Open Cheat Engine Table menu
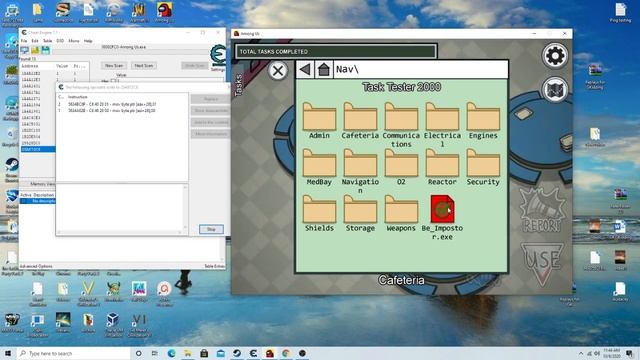This screenshot has height=360, width=640. click(47, 41)
